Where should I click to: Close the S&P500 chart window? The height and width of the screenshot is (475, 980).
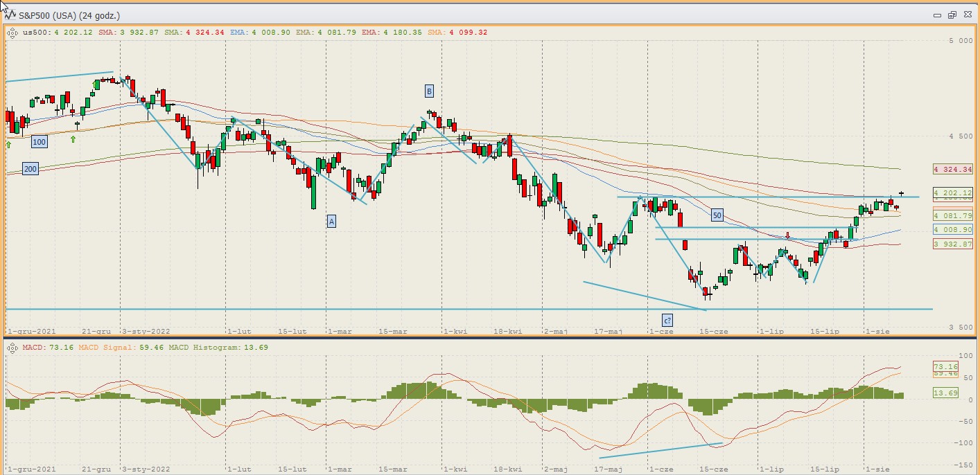[968, 15]
